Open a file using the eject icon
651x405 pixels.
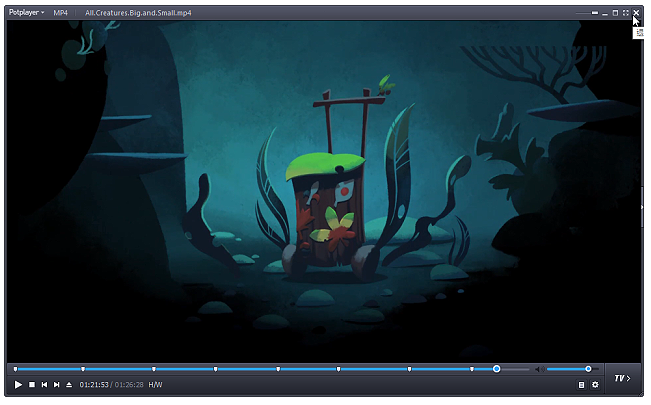pos(69,385)
